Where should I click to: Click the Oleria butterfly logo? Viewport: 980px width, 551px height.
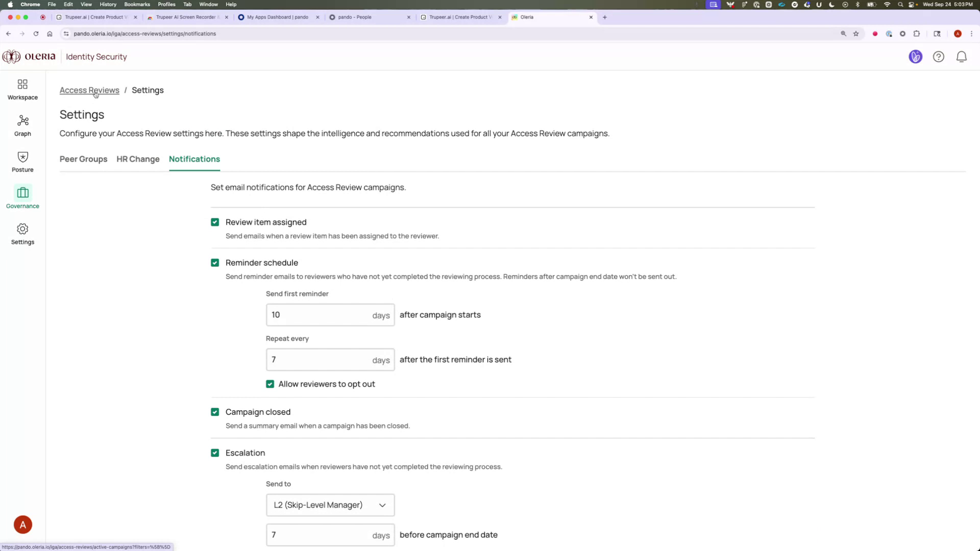tap(11, 57)
